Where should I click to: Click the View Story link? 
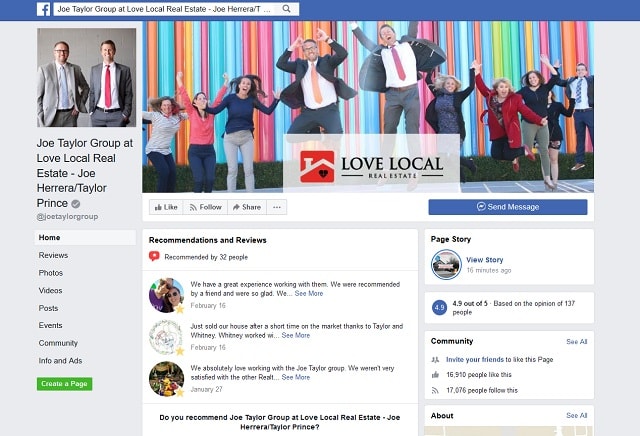click(x=484, y=260)
